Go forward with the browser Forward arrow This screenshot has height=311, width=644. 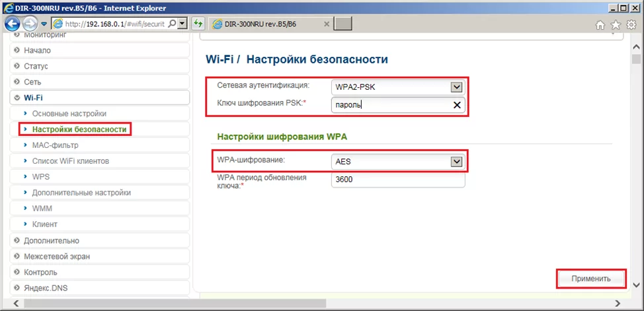click(30, 24)
